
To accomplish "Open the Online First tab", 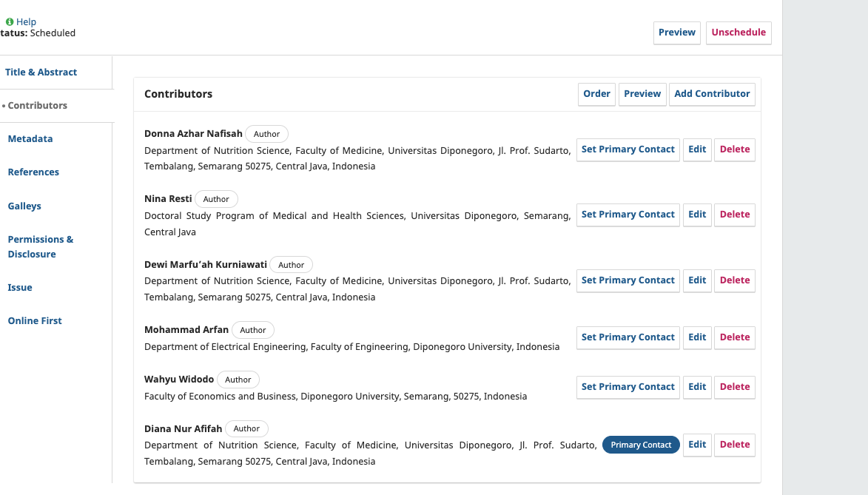I will 35,321.
